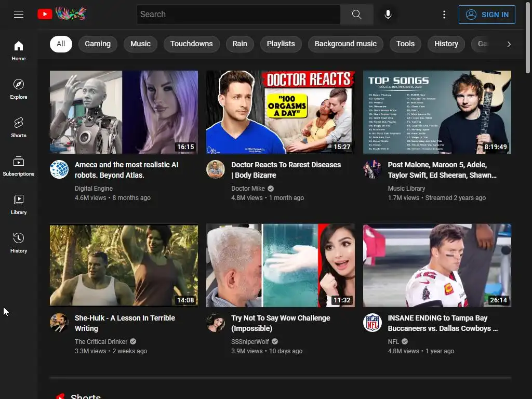Image resolution: width=532 pixels, height=399 pixels.
Task: Select the Music filter chip
Action: tap(140, 44)
